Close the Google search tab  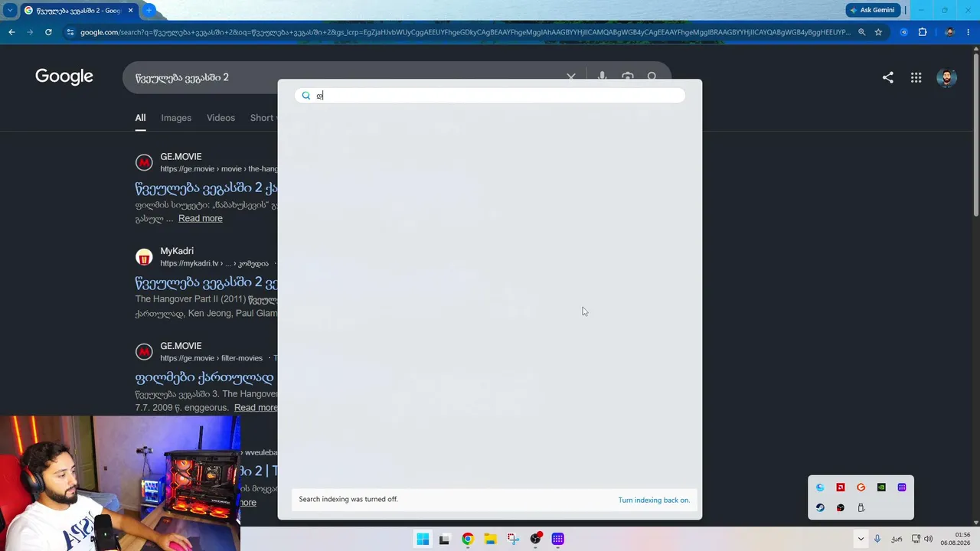click(x=130, y=11)
